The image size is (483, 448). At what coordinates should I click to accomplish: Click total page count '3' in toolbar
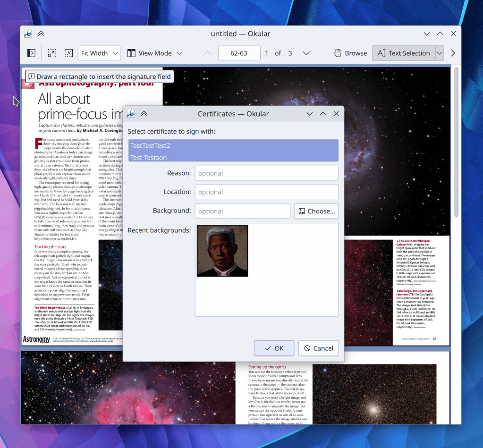tap(290, 53)
